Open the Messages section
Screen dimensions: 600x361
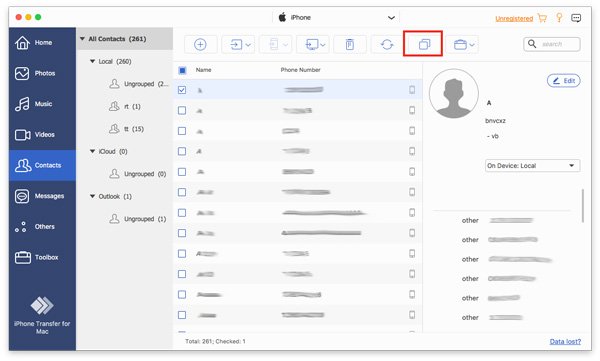pyautogui.click(x=42, y=196)
